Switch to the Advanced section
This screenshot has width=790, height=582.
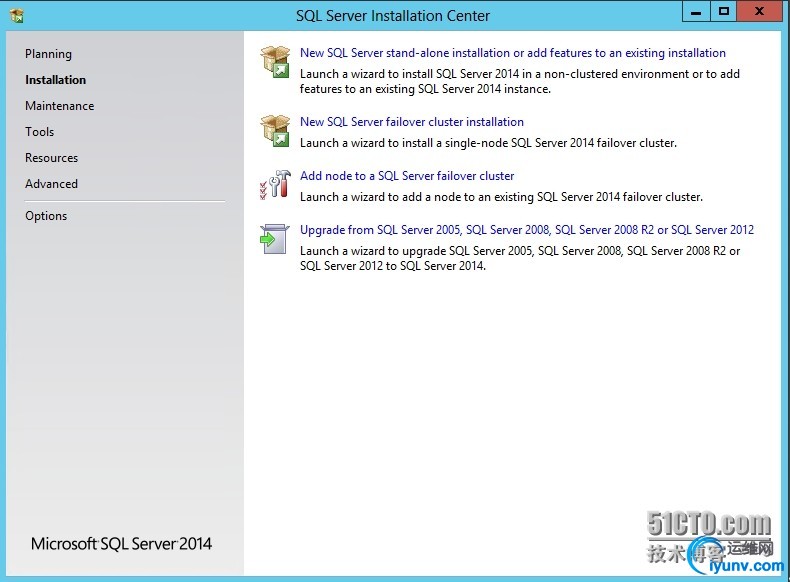tap(51, 184)
